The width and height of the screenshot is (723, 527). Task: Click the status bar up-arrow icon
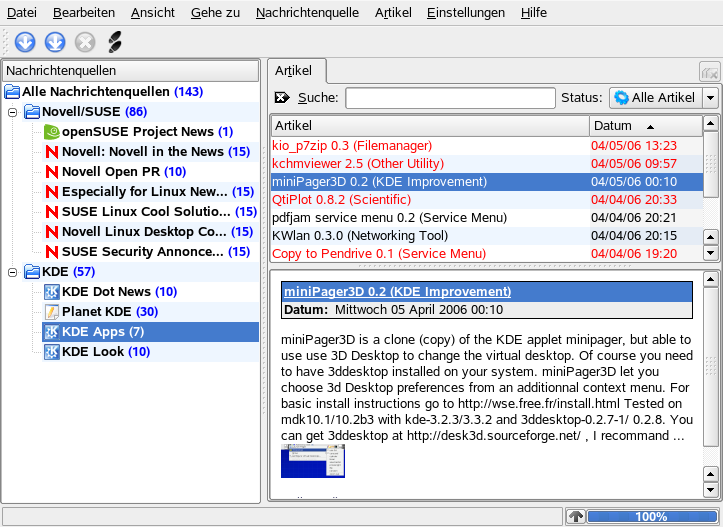click(576, 516)
